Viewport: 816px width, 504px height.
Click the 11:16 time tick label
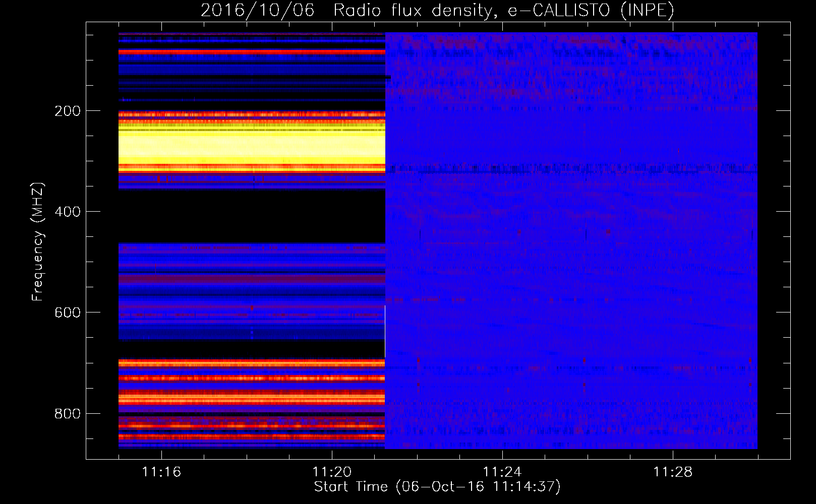tap(161, 472)
